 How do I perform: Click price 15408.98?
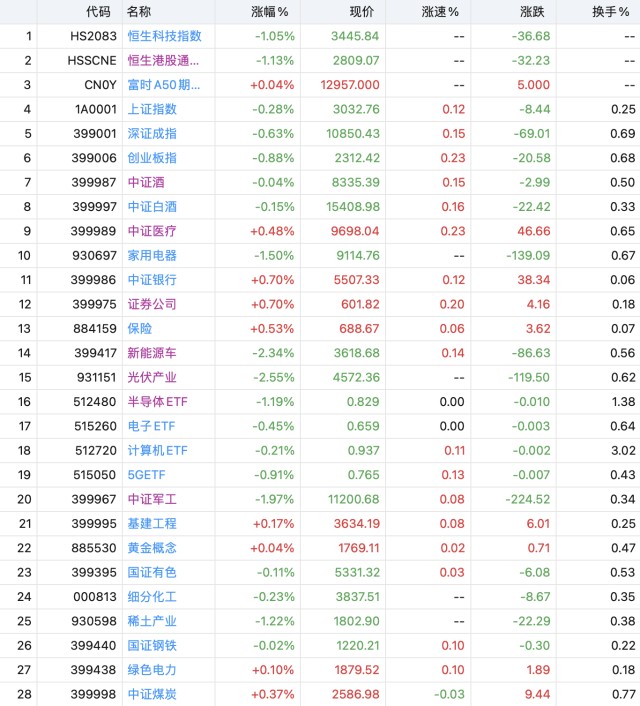[353, 207]
